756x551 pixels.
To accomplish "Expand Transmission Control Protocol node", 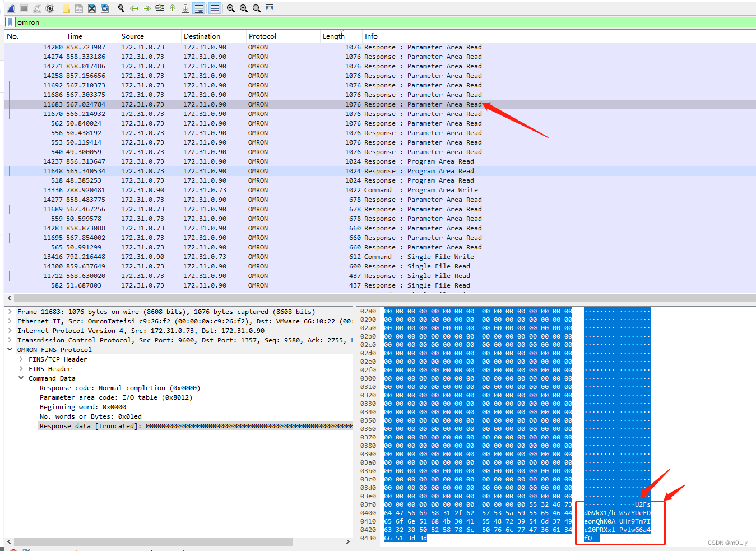I will [10, 340].
